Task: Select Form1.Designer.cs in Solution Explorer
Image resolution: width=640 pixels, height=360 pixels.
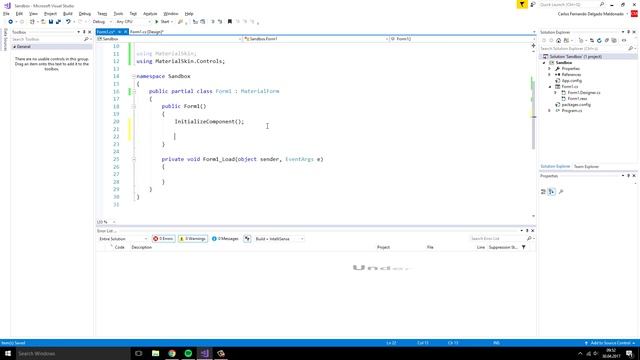Action: 584,93
